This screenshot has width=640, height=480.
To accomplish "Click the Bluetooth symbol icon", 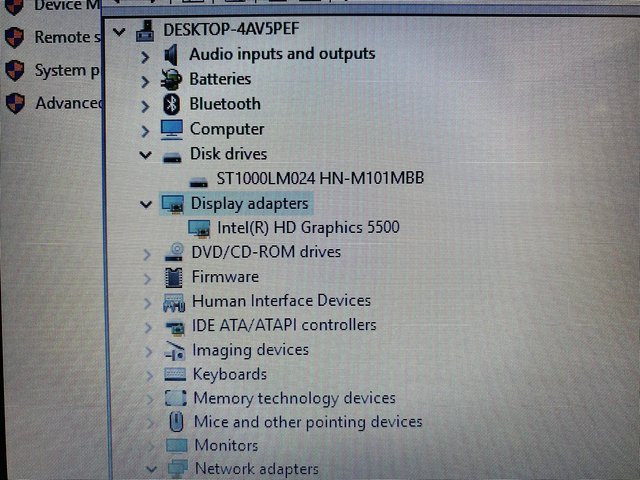I will pyautogui.click(x=172, y=104).
